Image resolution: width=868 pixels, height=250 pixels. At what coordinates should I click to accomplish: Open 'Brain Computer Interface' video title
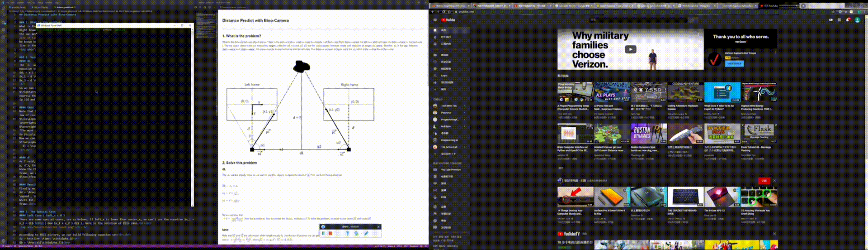click(573, 149)
